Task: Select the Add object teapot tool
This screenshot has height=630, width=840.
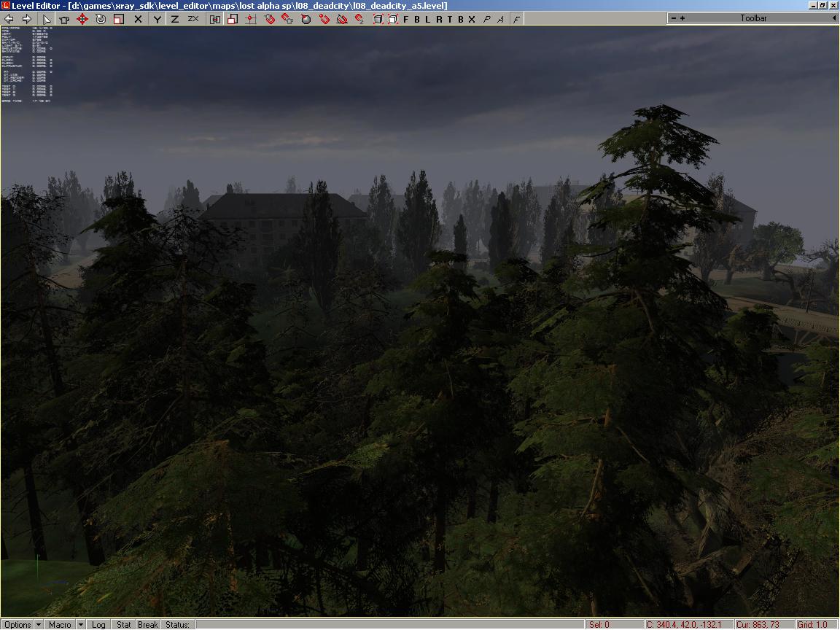Action: click(64, 19)
